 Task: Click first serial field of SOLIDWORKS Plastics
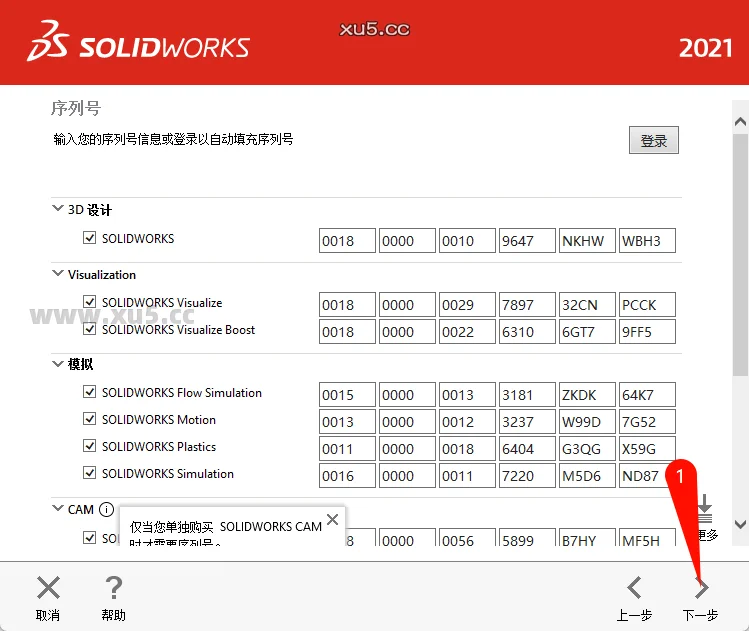[347, 449]
